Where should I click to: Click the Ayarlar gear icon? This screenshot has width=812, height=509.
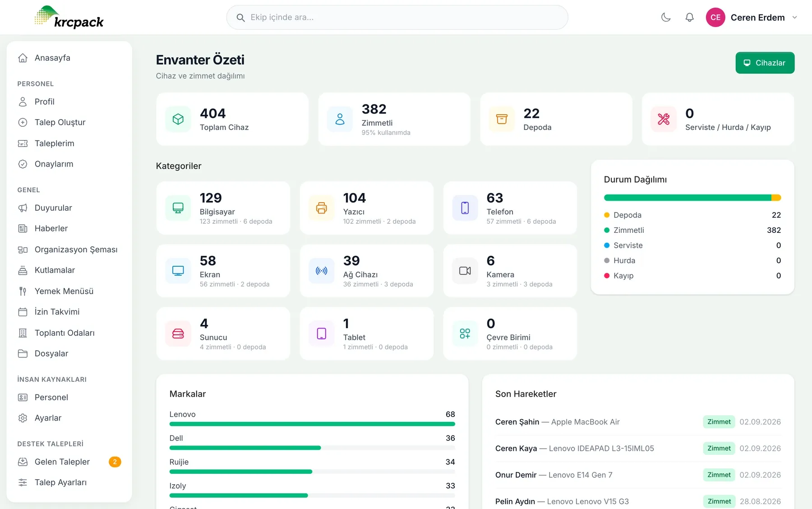coord(23,418)
